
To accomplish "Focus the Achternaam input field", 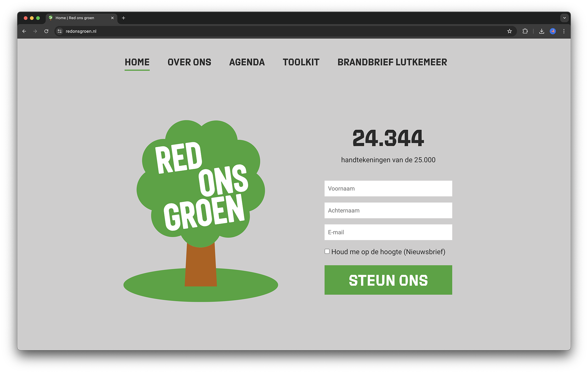I will point(388,210).
